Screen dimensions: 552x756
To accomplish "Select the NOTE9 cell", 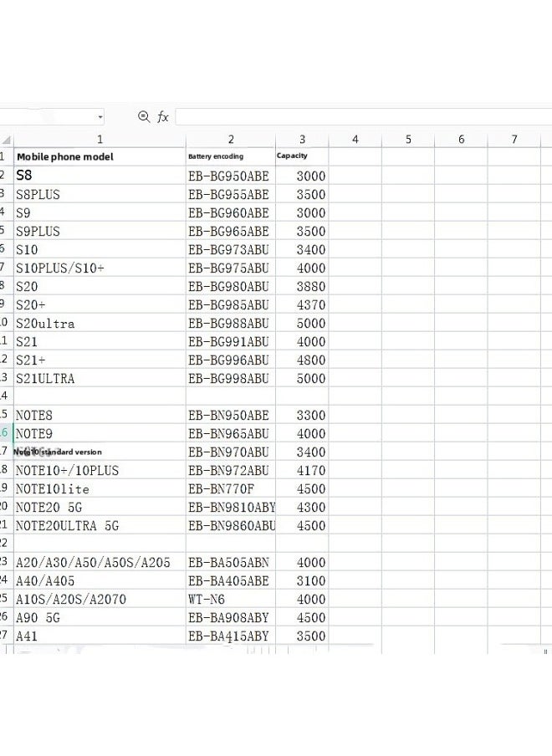I will coord(100,433).
